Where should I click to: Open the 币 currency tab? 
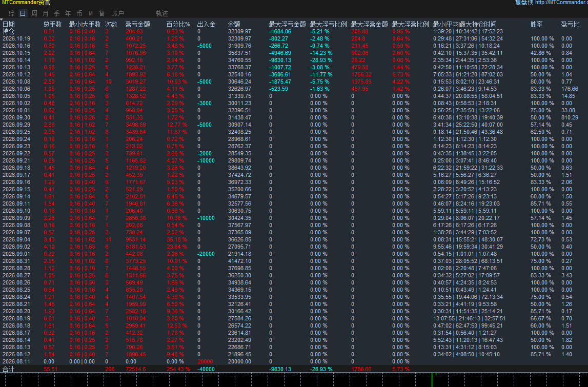(79, 13)
